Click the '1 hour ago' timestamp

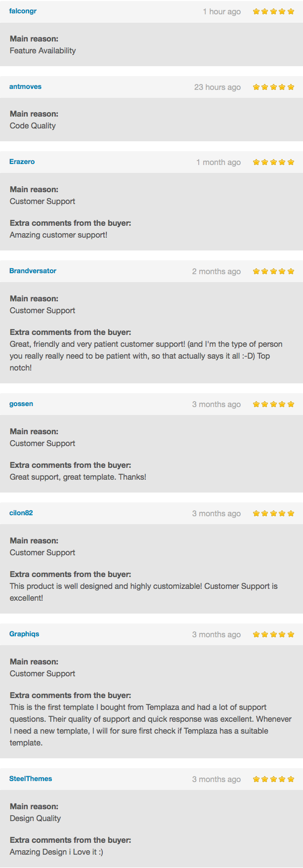click(x=222, y=11)
